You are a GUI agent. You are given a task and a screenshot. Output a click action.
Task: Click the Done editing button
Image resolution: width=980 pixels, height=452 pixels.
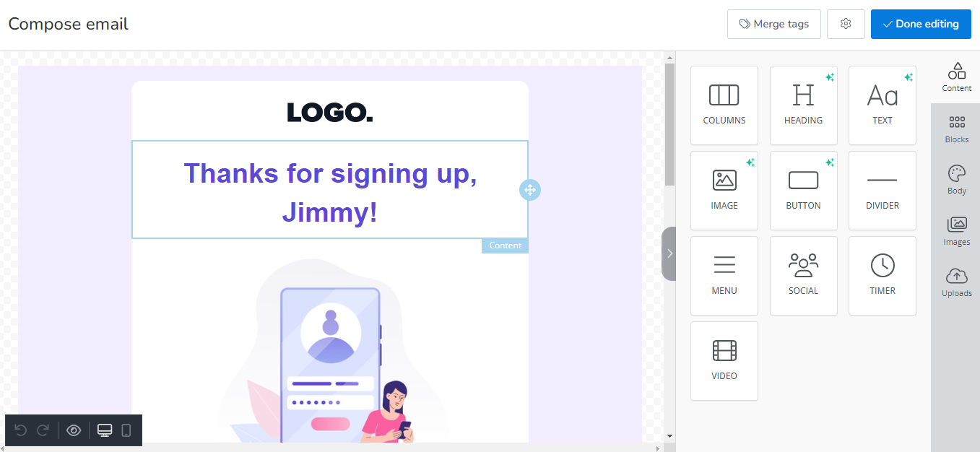(921, 24)
